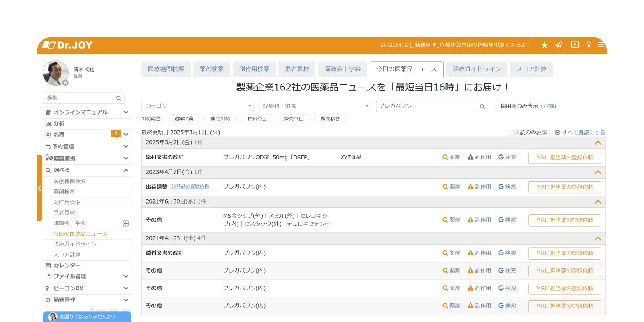
Task: Click 副作用 icon in MS冷シップ row
Action: [479, 220]
